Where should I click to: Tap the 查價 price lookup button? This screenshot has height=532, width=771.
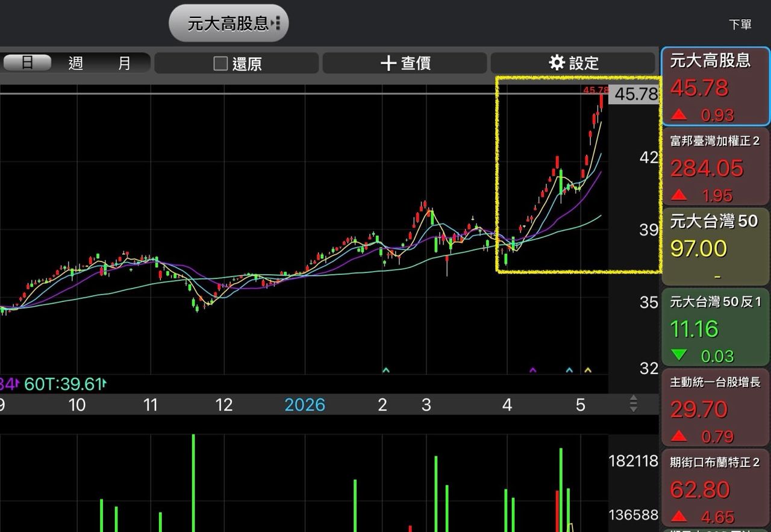tap(405, 63)
